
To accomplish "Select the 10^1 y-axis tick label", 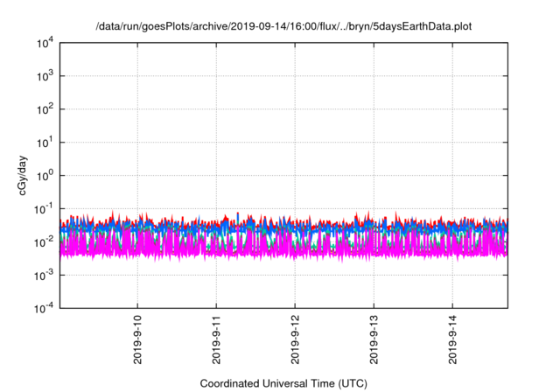I will tap(45, 142).
